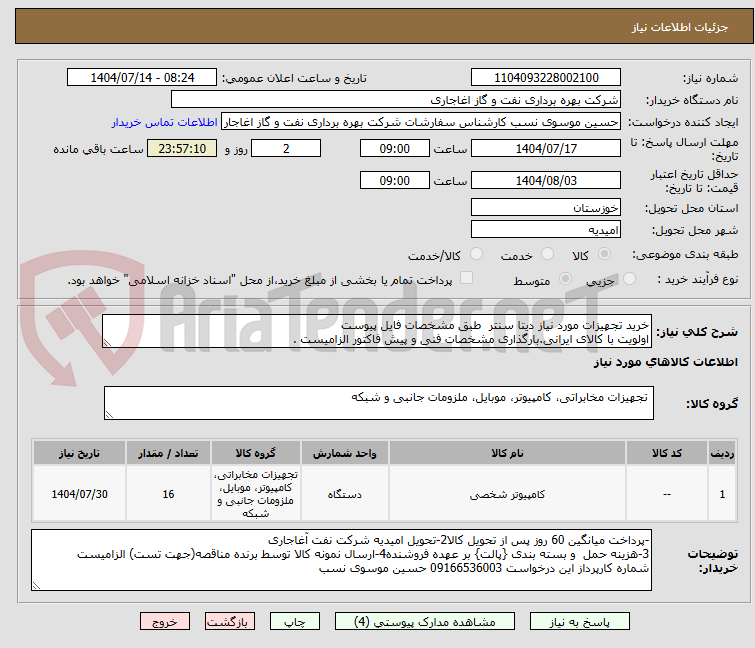The image size is (755, 648).
Task: Select the جزیی purchase type radio
Action: coord(629,279)
